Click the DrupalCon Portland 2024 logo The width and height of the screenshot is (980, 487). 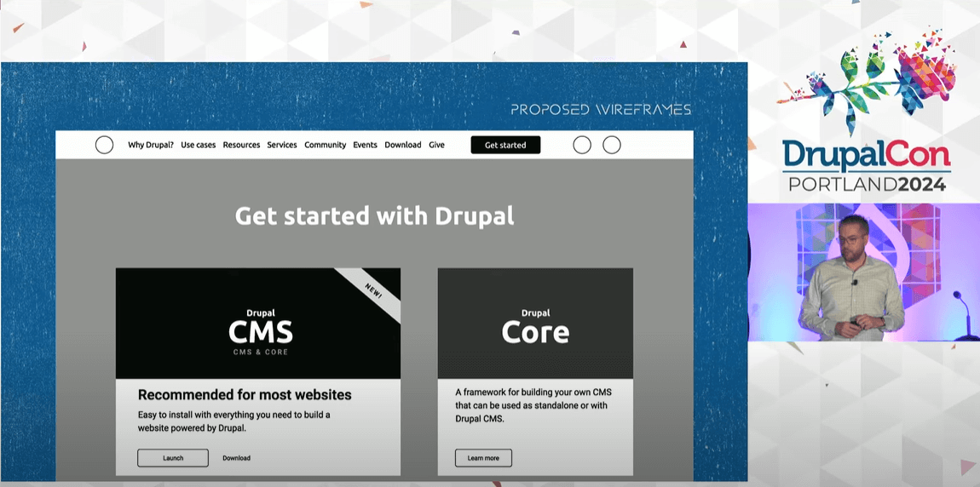coord(867,111)
